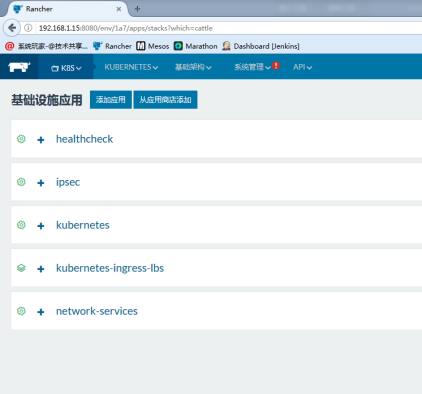The height and width of the screenshot is (394, 422).
Task: Click the red alert badge on 系统管理
Action: point(276,65)
